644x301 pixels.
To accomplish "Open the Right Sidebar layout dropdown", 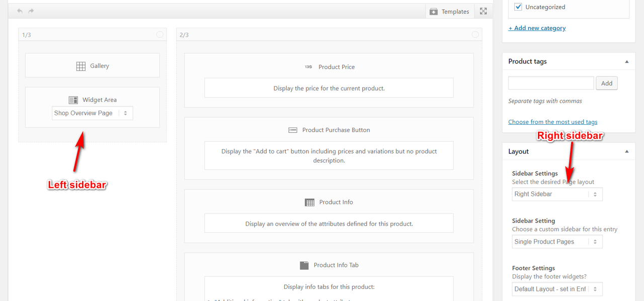I will tap(557, 194).
